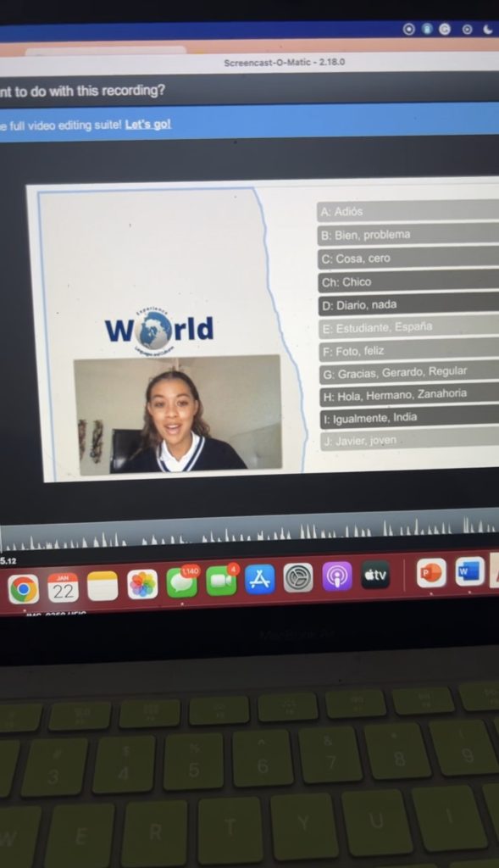Select the "G: Gracias, Gerardo, Regular" bar
Screen dimensions: 499x868
pos(409,373)
